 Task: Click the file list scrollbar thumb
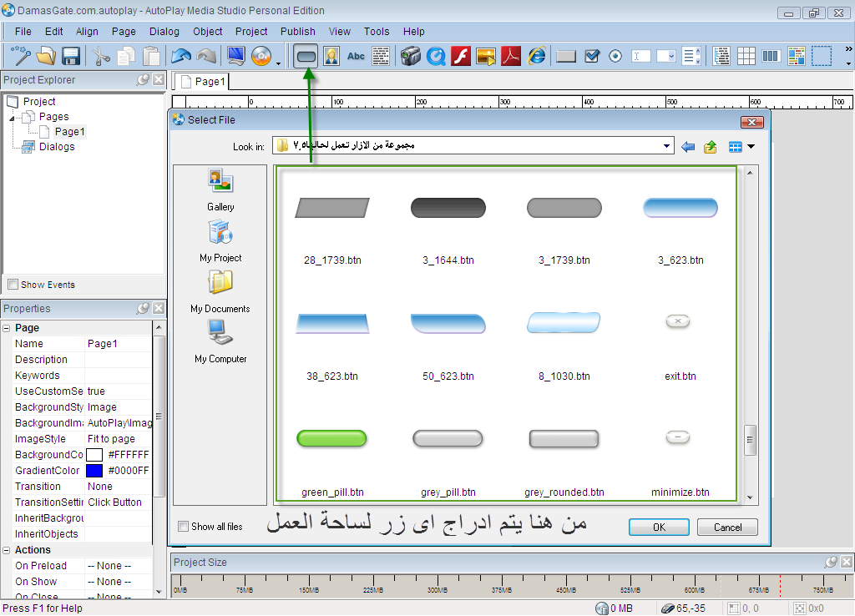tap(750, 440)
